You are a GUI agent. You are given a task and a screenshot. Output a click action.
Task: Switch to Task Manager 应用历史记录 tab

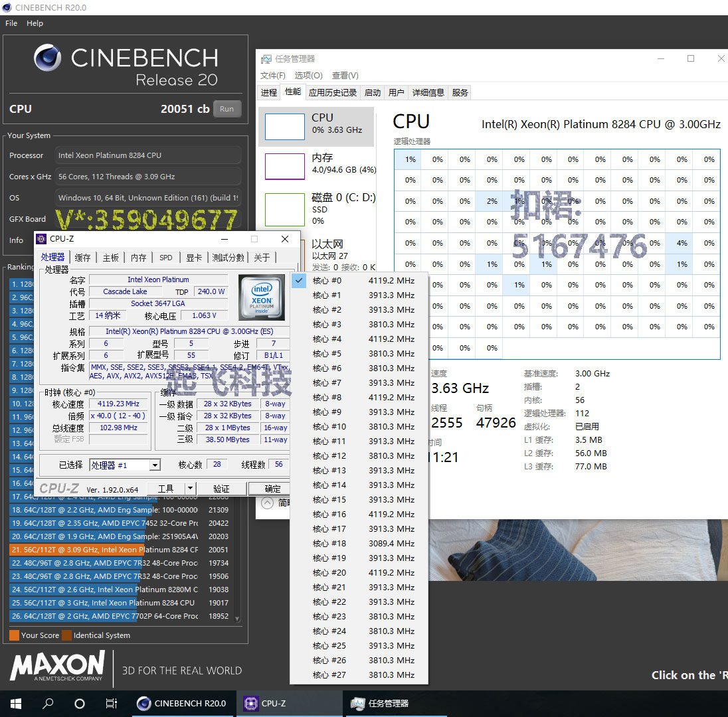pos(332,93)
